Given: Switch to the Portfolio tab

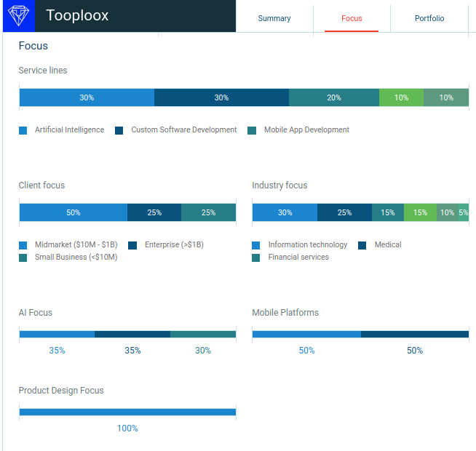Looking at the screenshot, I should (x=429, y=18).
